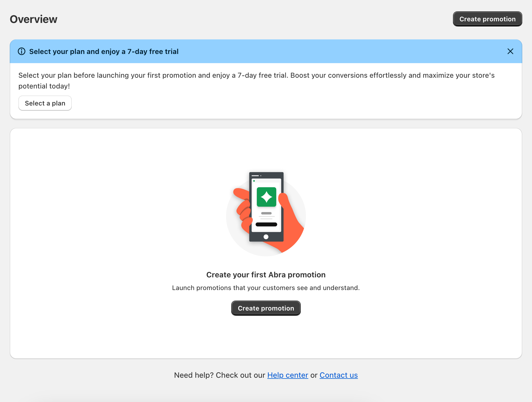Screen dimensions: 532x402
Task: Click the white home button on the illustrated phone
Action: [266, 237]
